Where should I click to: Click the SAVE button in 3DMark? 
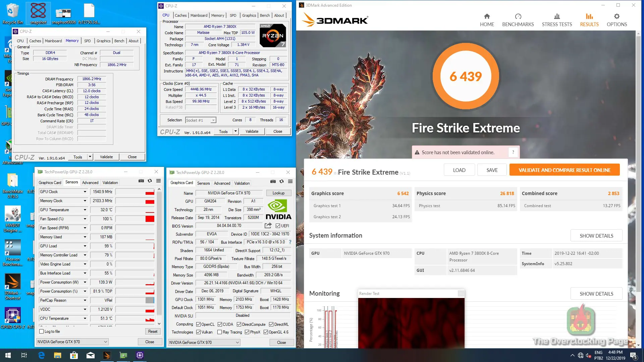492,170
